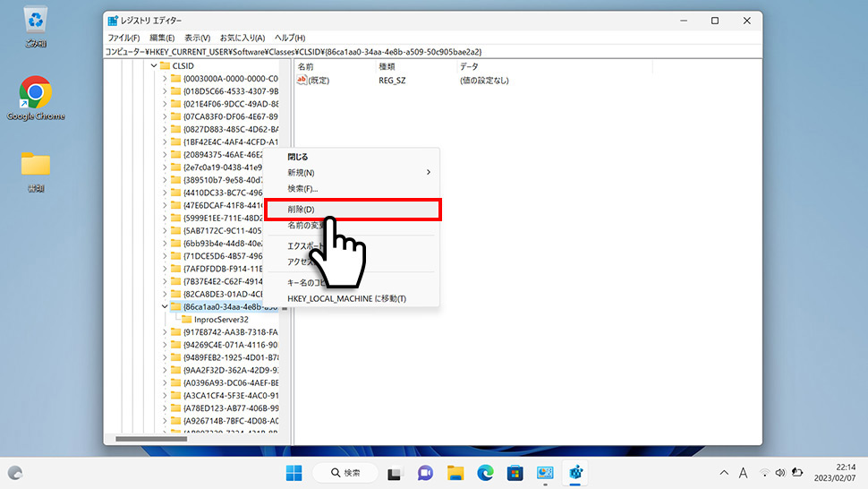Click the REG_SZ type cell
The height and width of the screenshot is (489, 868).
pos(392,81)
